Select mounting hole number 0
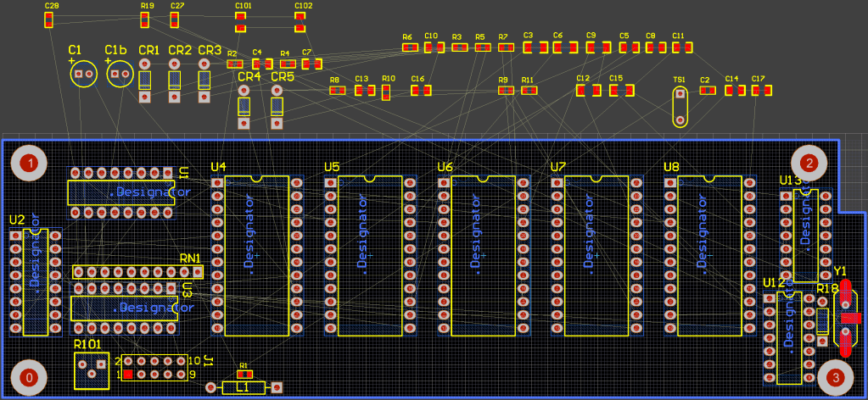 [x=29, y=378]
